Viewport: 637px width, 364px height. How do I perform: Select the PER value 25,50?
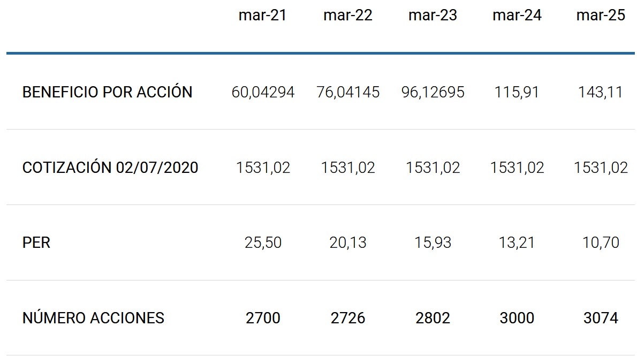click(x=263, y=242)
